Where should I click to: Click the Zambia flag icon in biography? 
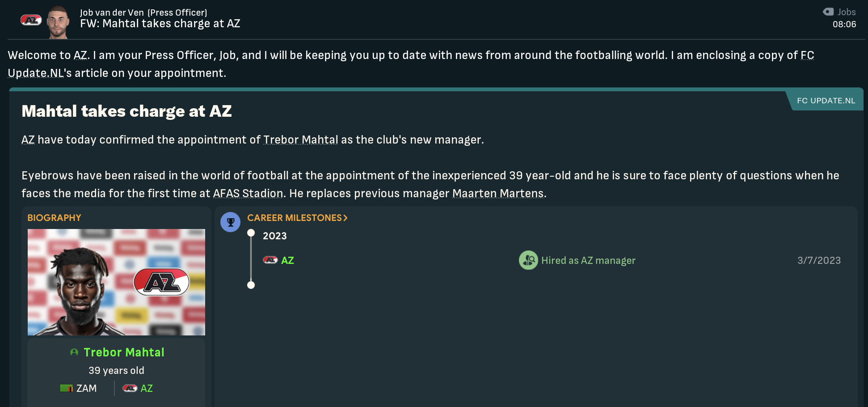coord(66,388)
